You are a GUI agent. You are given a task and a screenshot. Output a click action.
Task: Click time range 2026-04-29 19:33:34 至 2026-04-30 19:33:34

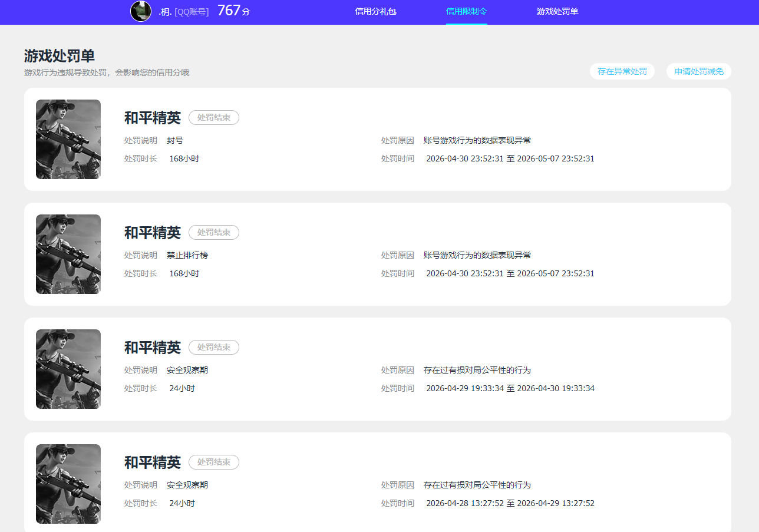pyautogui.click(x=510, y=388)
